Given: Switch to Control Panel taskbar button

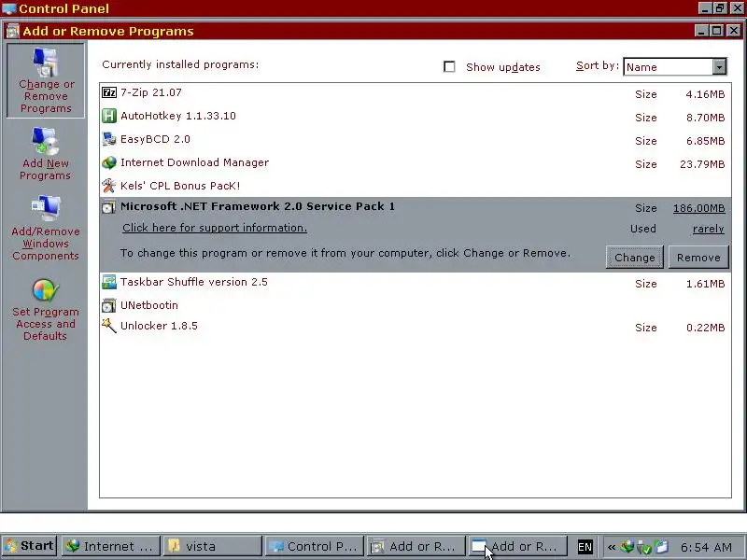Looking at the screenshot, I should [x=315, y=546].
